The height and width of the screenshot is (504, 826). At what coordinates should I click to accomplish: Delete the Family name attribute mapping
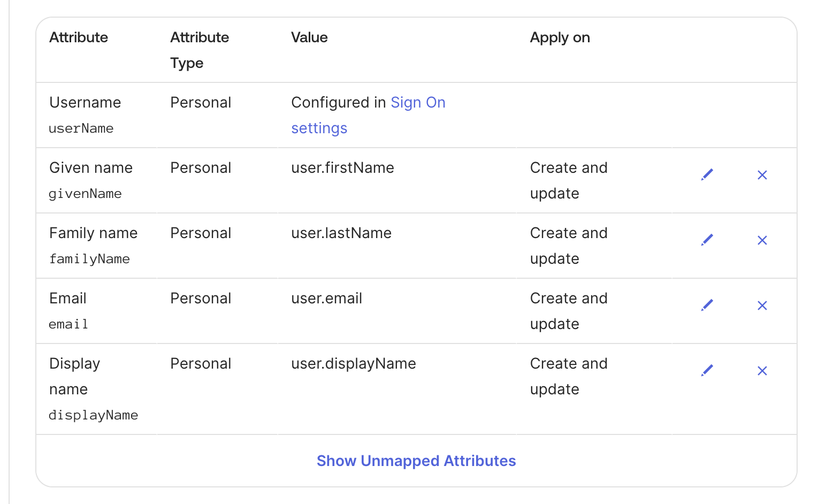point(762,240)
